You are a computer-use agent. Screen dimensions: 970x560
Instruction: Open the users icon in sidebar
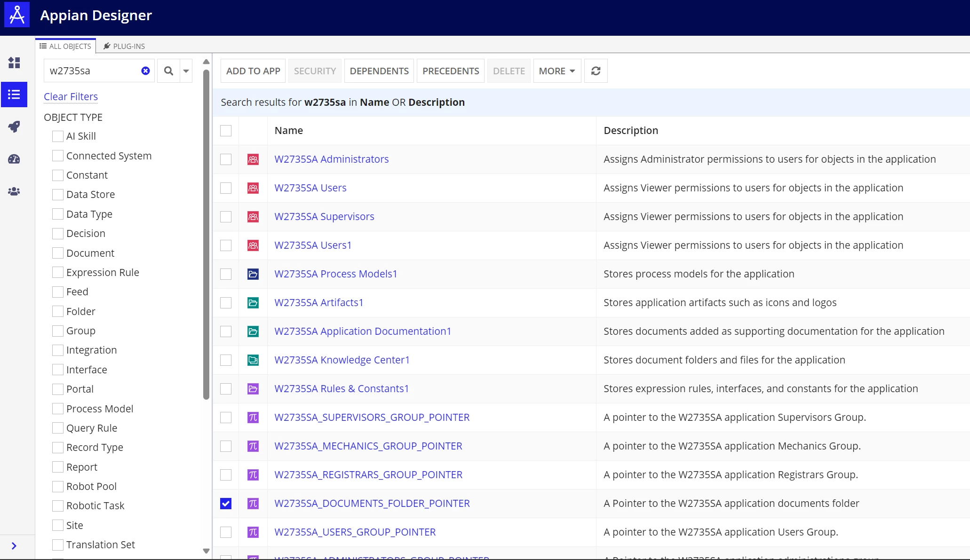tap(14, 191)
